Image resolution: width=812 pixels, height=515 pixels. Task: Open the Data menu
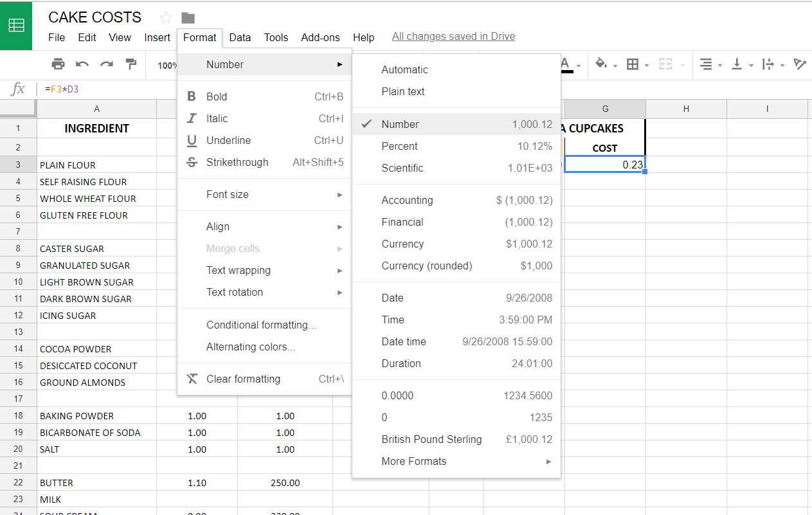[240, 37]
